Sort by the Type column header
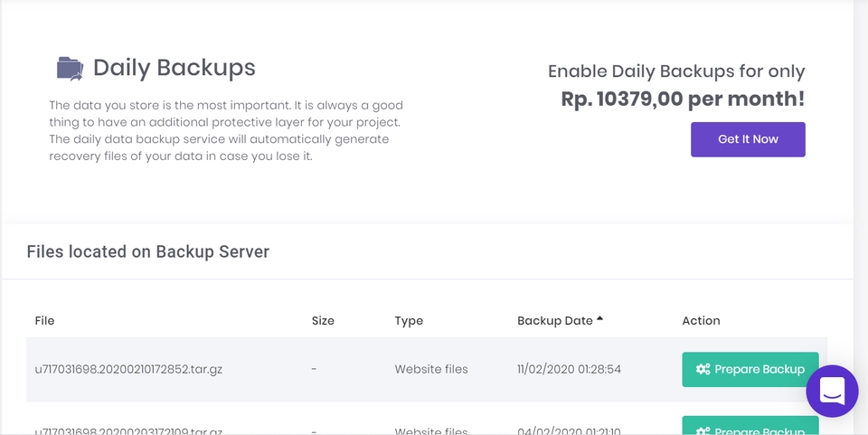868x435 pixels. [409, 321]
